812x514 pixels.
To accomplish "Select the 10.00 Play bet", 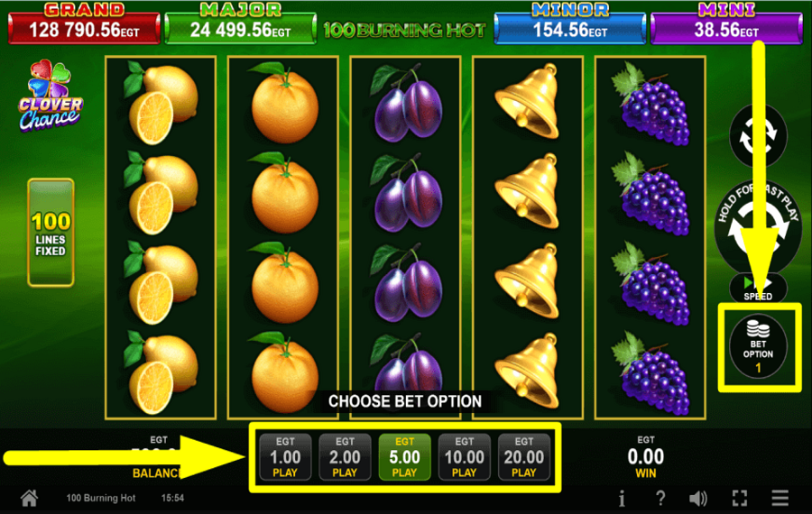I will [464, 457].
